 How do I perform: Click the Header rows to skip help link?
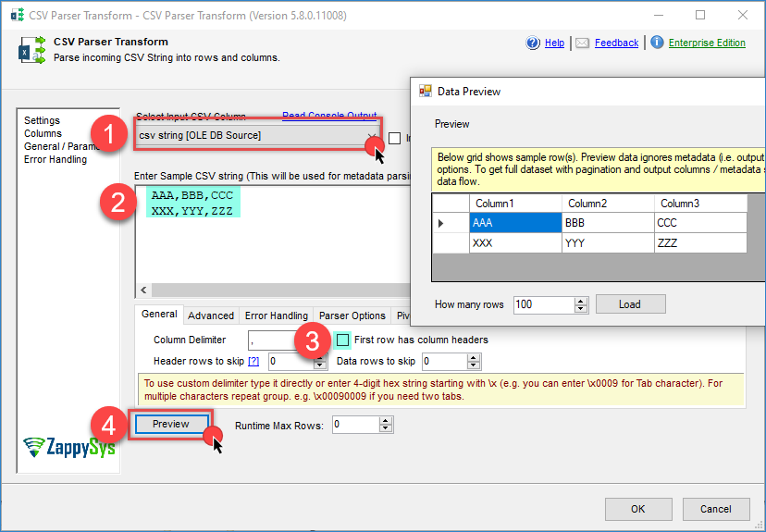[x=253, y=361]
